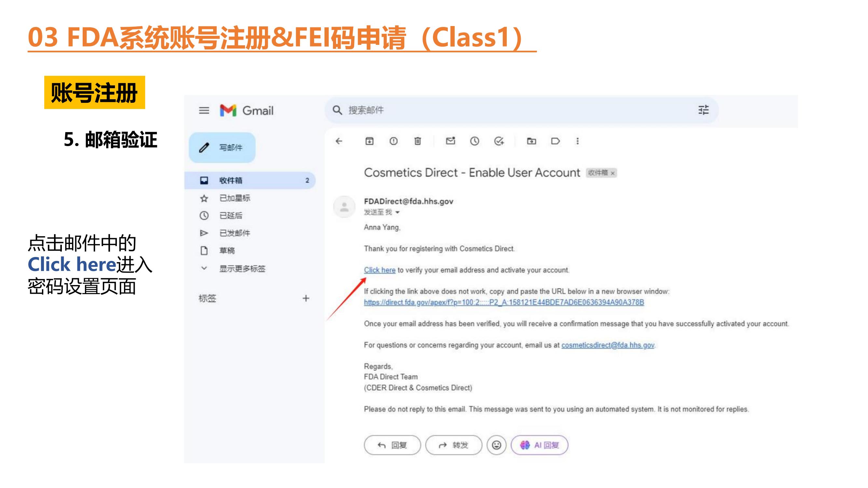The height and width of the screenshot is (488, 868).
Task: Expand recipient details arrow next to 发送至 我
Action: click(398, 212)
